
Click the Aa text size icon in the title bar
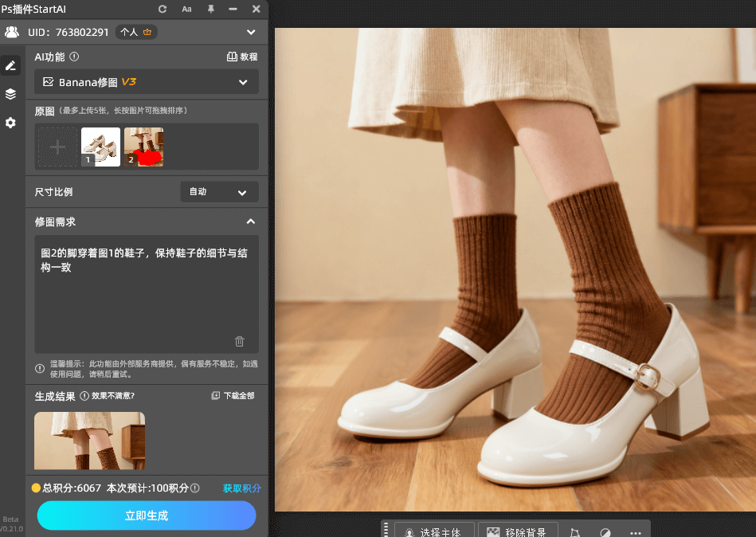tap(186, 9)
